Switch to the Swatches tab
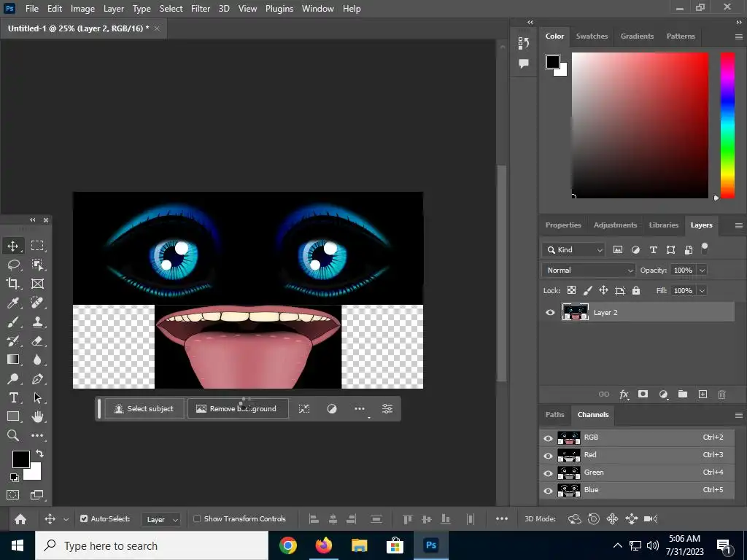747x560 pixels. pos(592,36)
